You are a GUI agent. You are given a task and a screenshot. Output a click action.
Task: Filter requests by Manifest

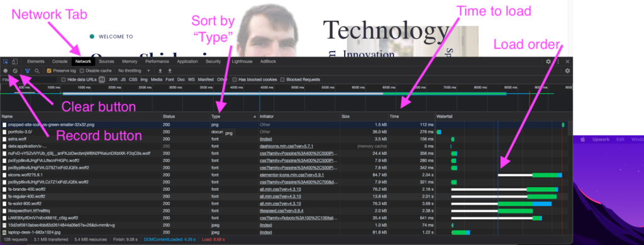pos(206,80)
